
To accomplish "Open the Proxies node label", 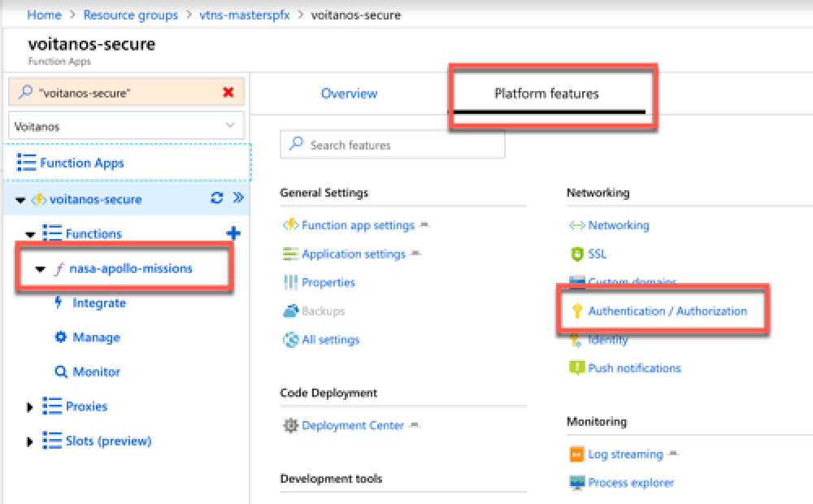I will tap(87, 406).
